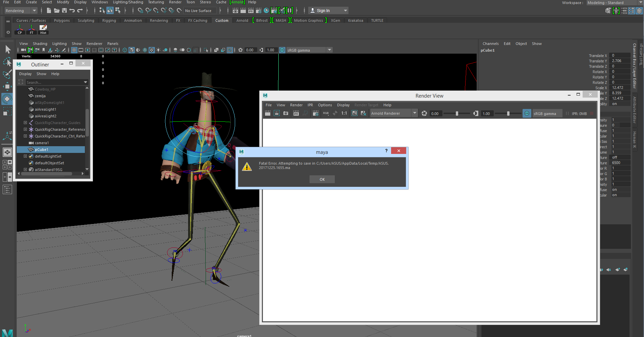Click OK in the maya fatal error dialog

322,179
